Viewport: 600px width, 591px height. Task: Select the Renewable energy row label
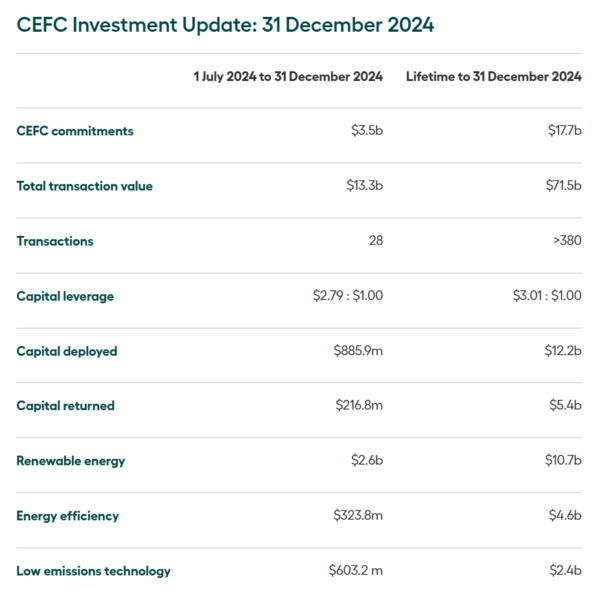pos(71,461)
